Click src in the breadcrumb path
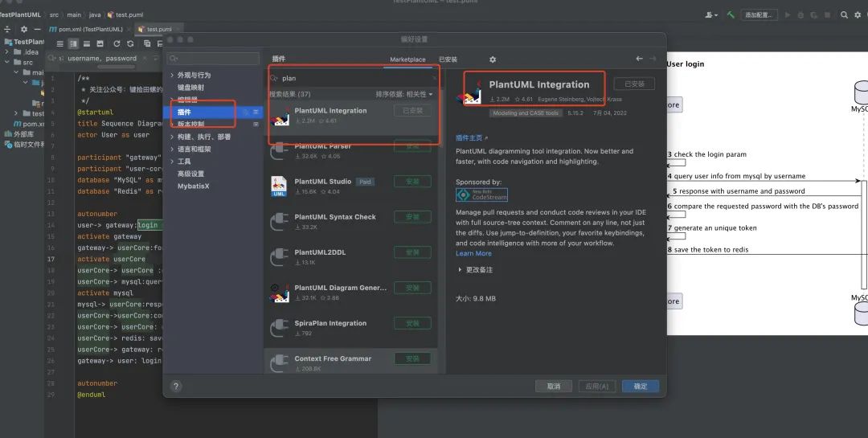 coord(54,15)
